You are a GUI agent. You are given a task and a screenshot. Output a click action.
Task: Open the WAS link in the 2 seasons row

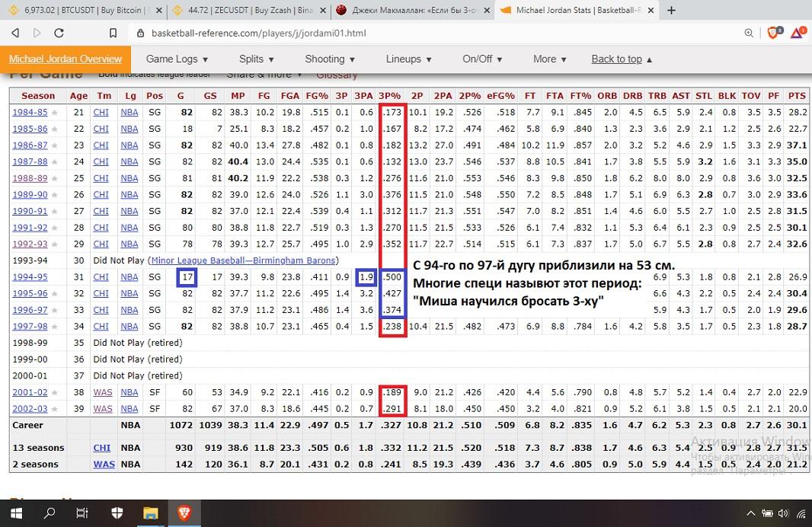click(104, 465)
